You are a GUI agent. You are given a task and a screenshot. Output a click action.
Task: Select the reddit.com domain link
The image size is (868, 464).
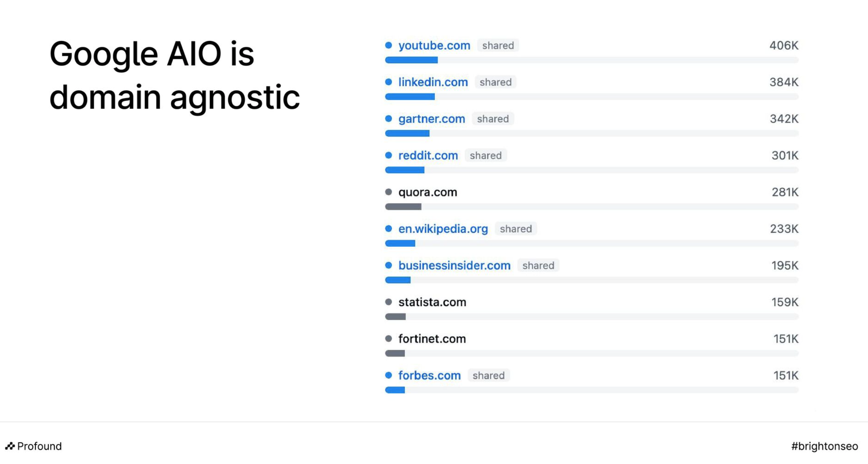click(428, 156)
